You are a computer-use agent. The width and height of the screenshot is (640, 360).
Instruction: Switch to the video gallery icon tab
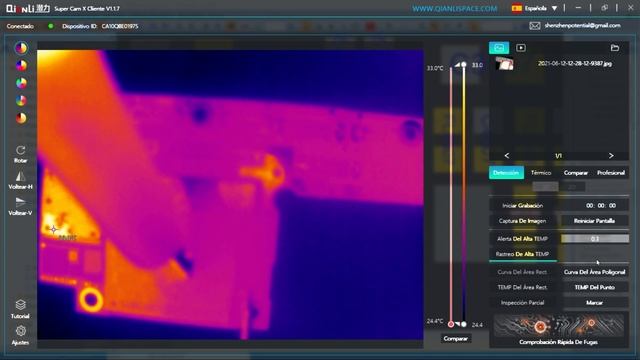tap(521, 48)
